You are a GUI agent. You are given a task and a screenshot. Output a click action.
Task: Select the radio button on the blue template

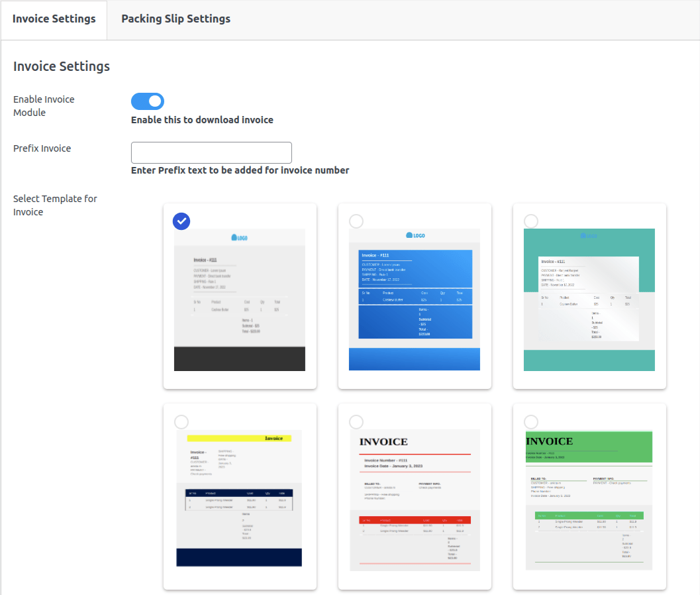click(x=356, y=221)
